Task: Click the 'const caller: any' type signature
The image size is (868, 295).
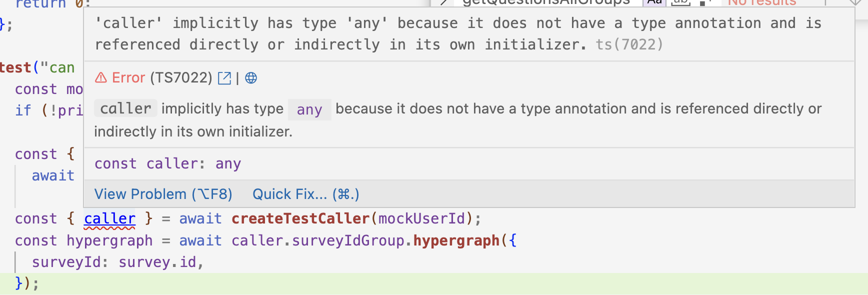Action: point(167,164)
